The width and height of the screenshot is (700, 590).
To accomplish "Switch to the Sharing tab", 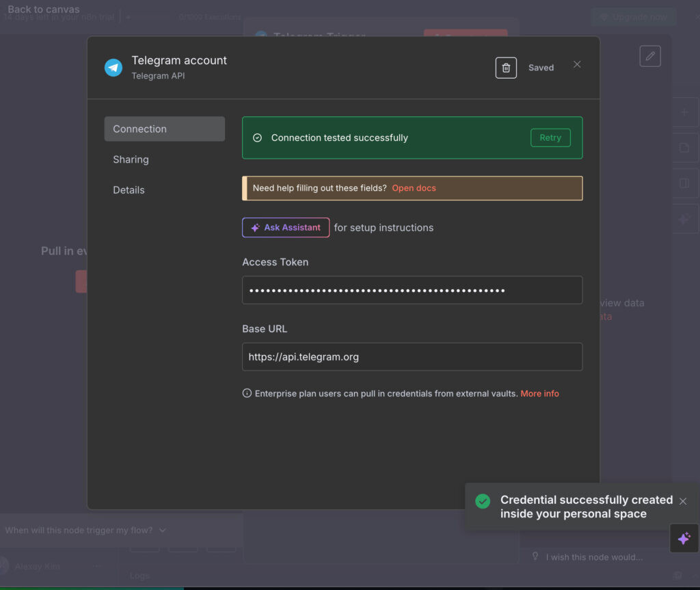I will [131, 159].
